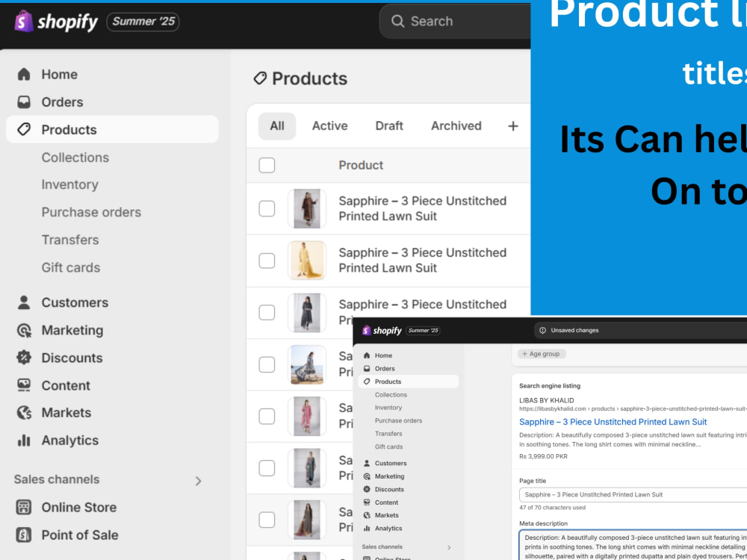Click the Marketing icon in the overlay sidebar
The image size is (747, 560).
click(x=367, y=476)
